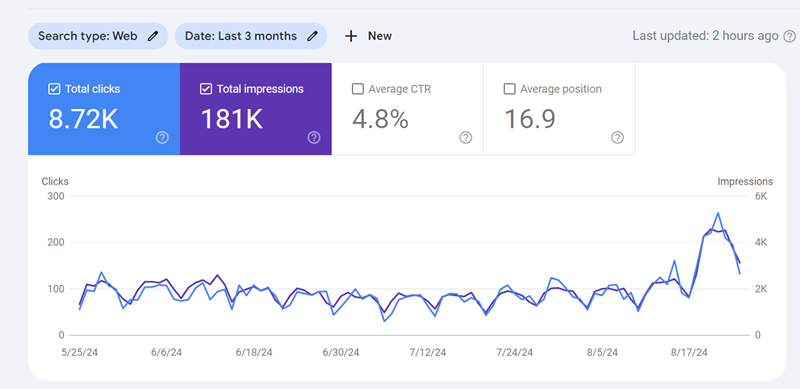Click the 6/6/24 date label

[x=167, y=353]
